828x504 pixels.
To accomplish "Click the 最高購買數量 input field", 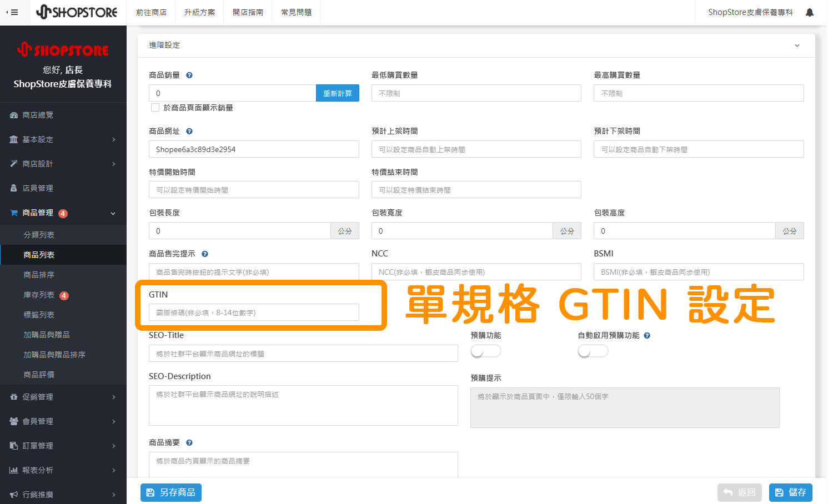I will [x=699, y=93].
